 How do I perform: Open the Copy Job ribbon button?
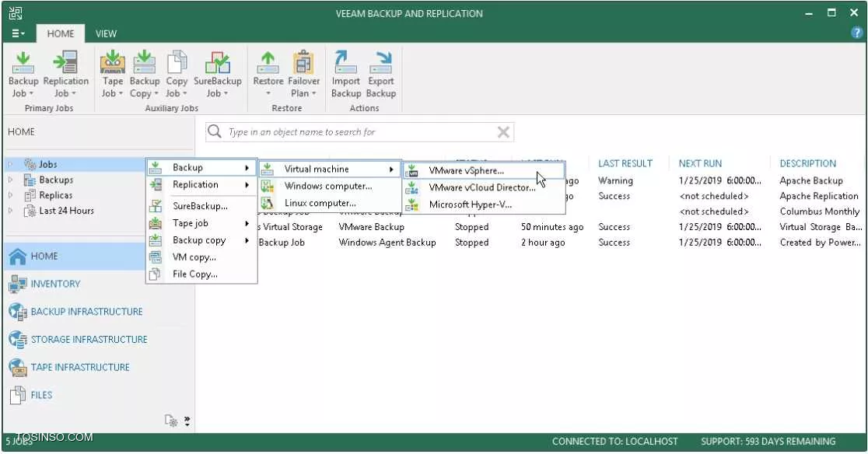point(177,75)
